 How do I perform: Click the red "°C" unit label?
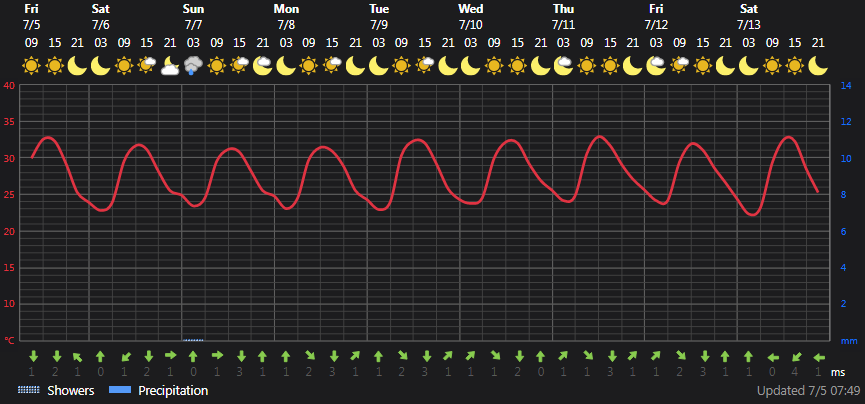point(9,341)
